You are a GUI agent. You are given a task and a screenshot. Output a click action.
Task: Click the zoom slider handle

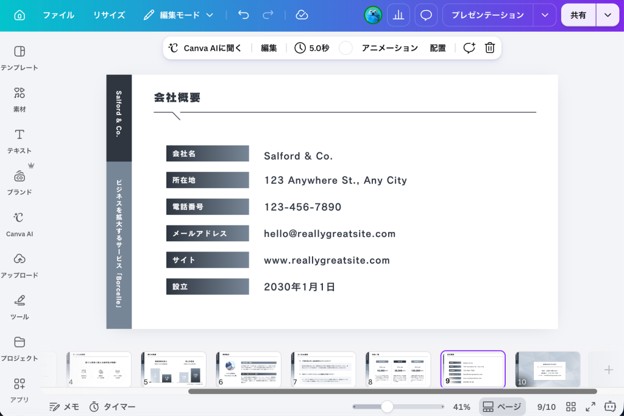coord(387,406)
